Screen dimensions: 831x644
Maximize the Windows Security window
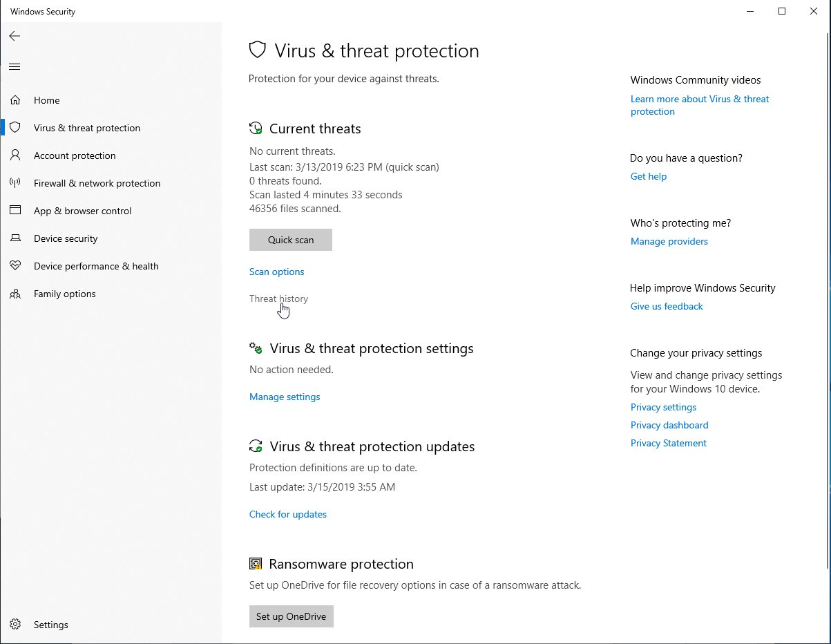[x=782, y=11]
